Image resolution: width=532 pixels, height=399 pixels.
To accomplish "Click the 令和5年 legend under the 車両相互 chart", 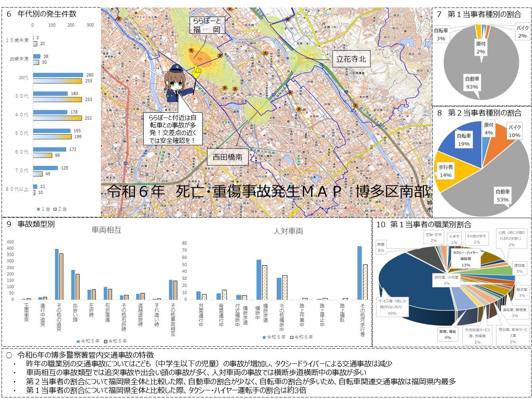I will tap(88, 341).
